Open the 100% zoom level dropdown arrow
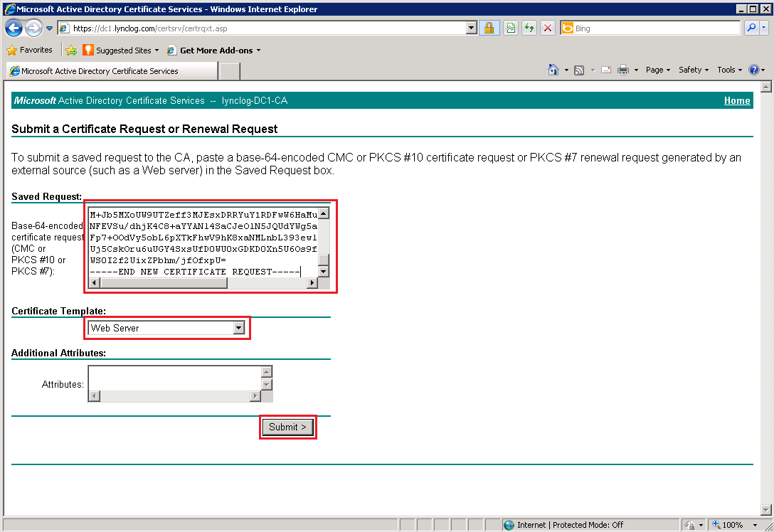 pos(755,525)
